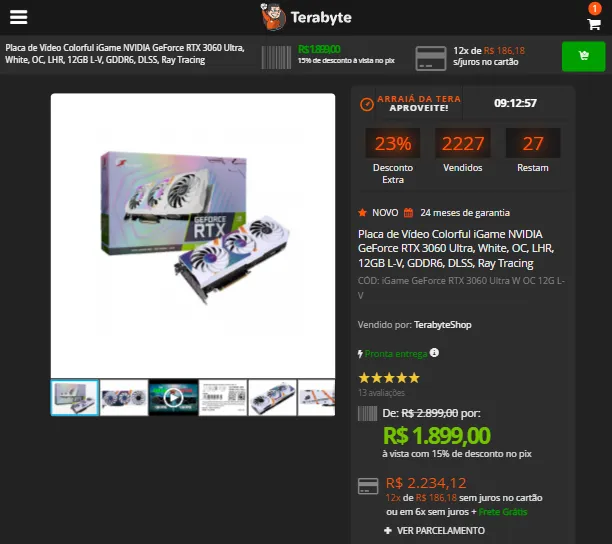The height and width of the screenshot is (544, 612).
Task: Expand VER PARCELAMENTO installment options
Action: point(434,530)
